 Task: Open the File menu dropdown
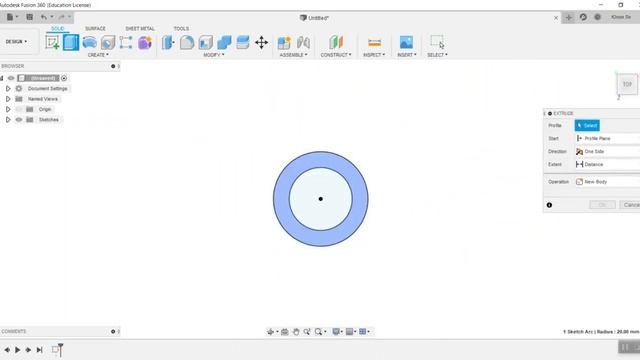(12, 17)
